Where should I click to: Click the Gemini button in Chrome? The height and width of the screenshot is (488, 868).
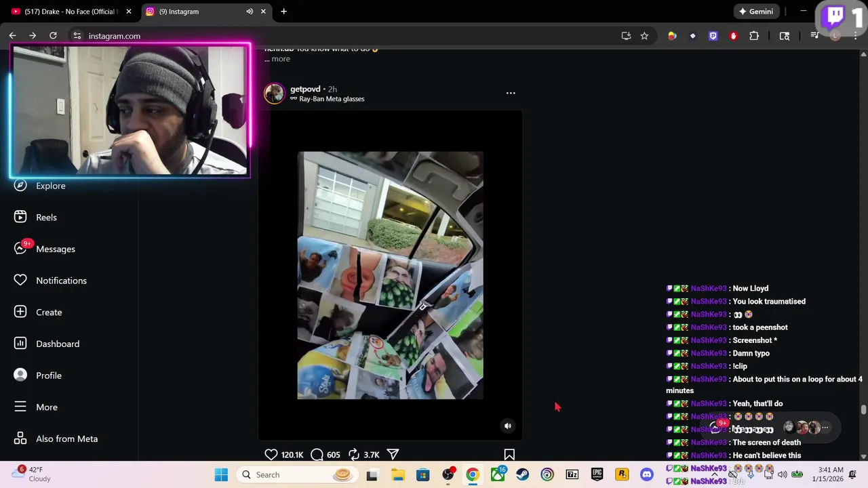coord(756,12)
